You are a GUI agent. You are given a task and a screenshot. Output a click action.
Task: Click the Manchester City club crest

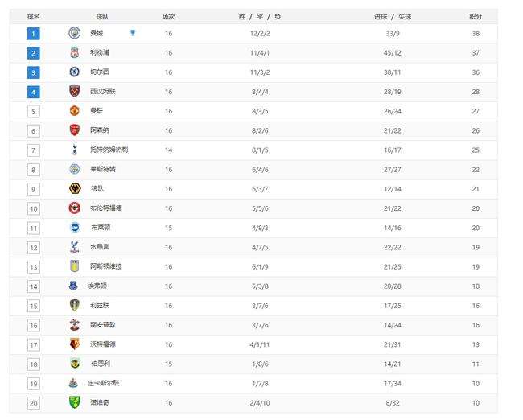[74, 33]
